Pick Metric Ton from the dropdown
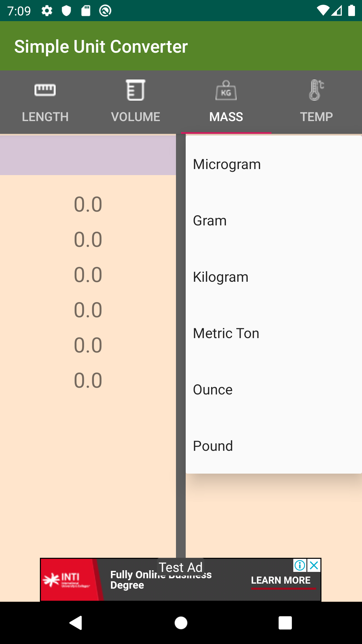 click(226, 333)
